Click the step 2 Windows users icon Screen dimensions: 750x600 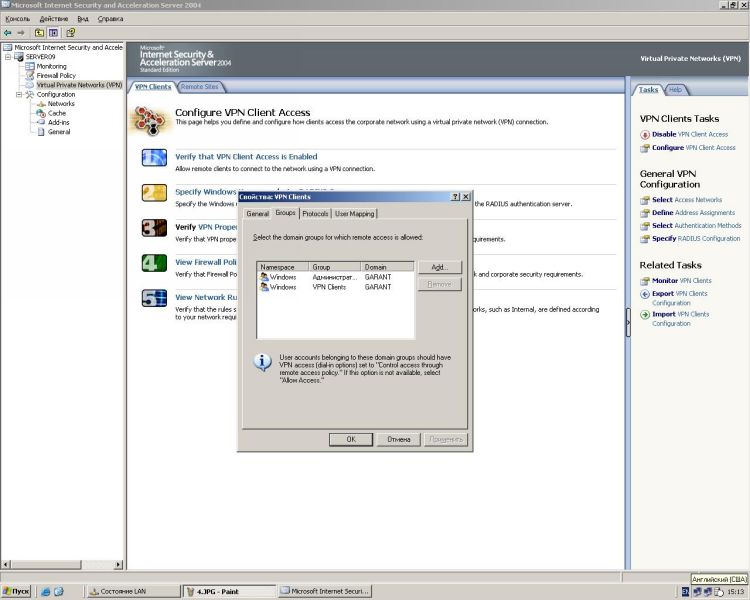(x=154, y=193)
